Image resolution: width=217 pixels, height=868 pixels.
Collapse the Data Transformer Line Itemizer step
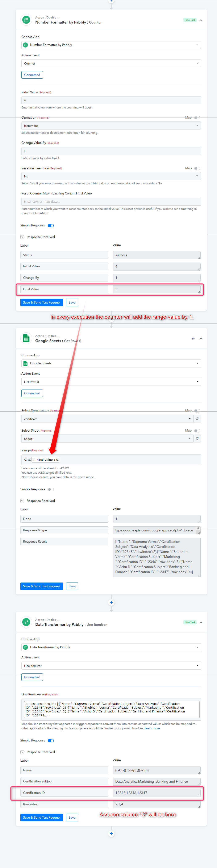[201, 622]
